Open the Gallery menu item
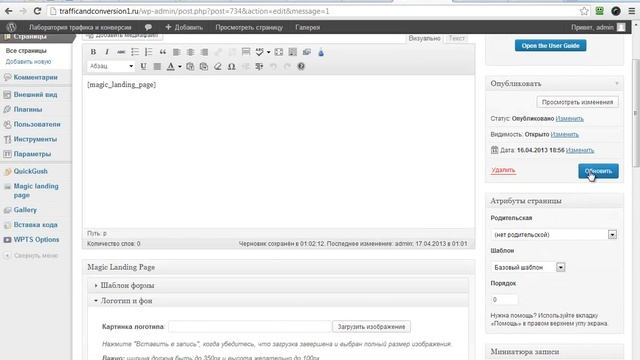This screenshot has width=640, height=360. click(25, 210)
